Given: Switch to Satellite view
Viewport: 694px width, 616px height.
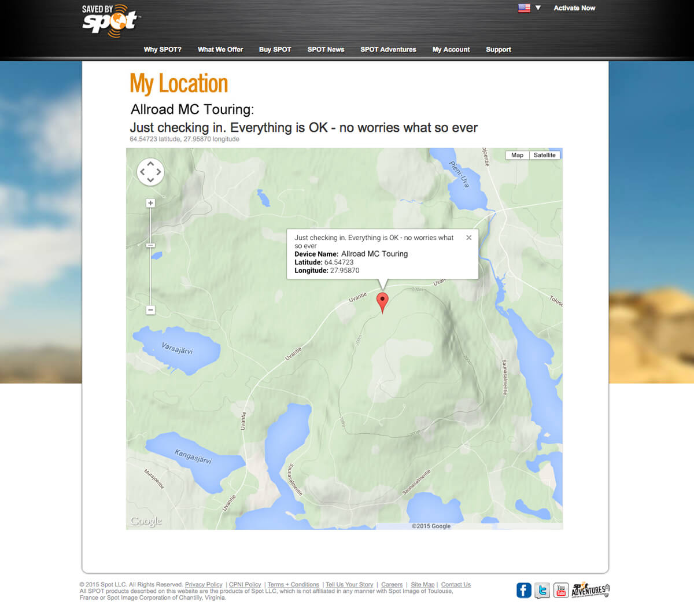Looking at the screenshot, I should (x=544, y=155).
